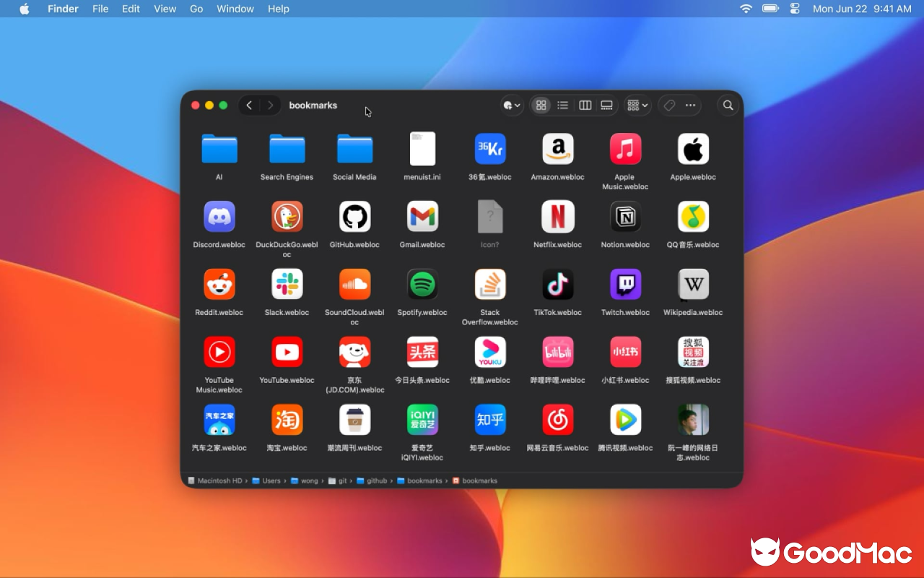924x578 pixels.
Task: Select the Wikipedia.webloc bookmark
Action: (693, 285)
